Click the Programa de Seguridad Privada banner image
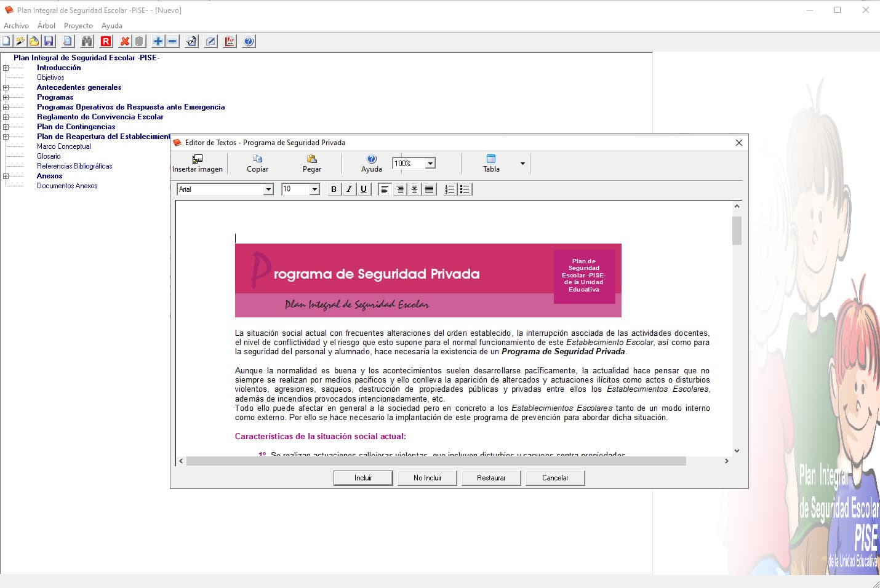The image size is (880, 588). click(x=428, y=280)
